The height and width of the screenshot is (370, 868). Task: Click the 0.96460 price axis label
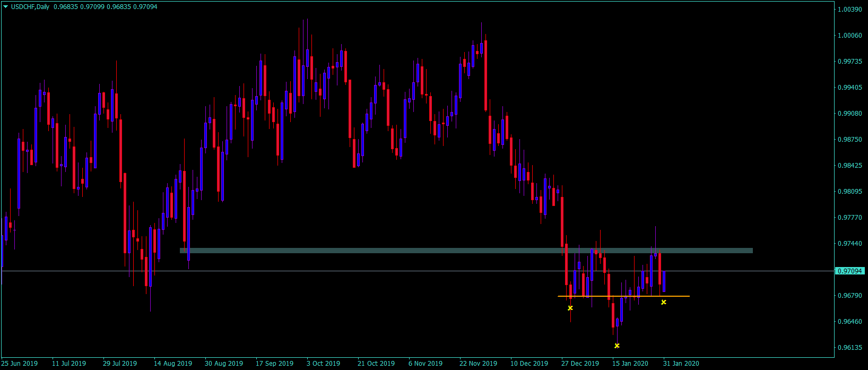(x=849, y=322)
